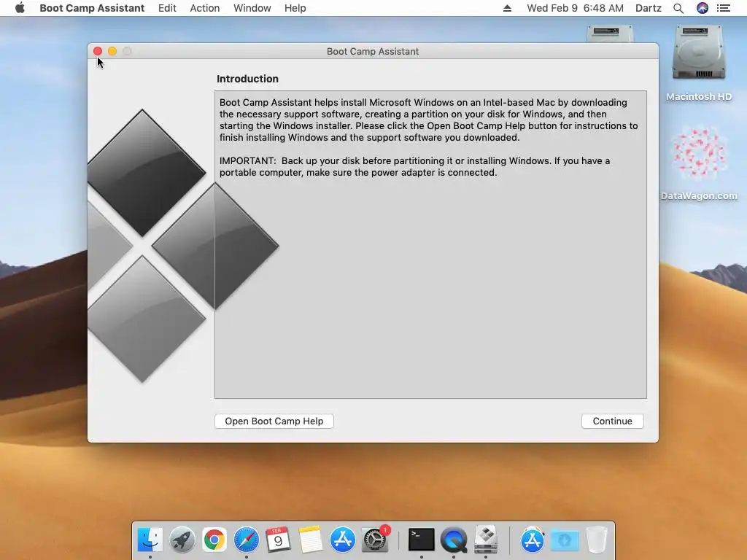Open Notification Center list icon
Viewport: 747px width, 560px height.
[723, 8]
